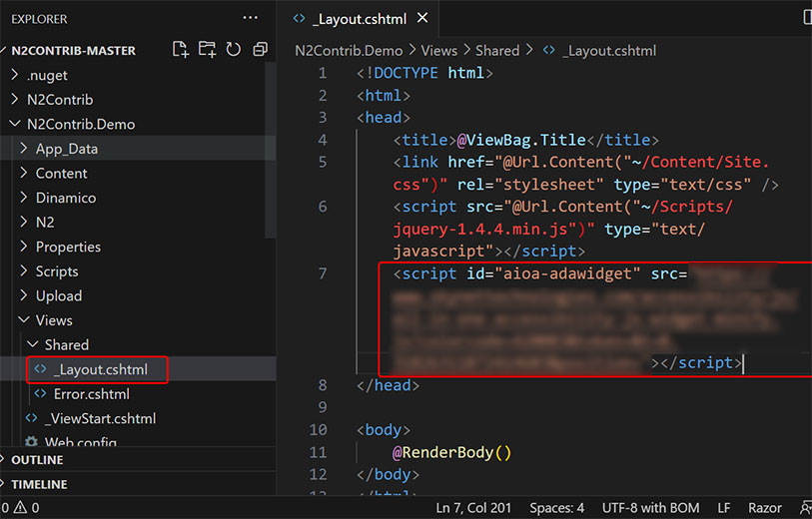Click Views in the breadcrumb
The width and height of the screenshot is (812, 519).
pyautogui.click(x=438, y=50)
